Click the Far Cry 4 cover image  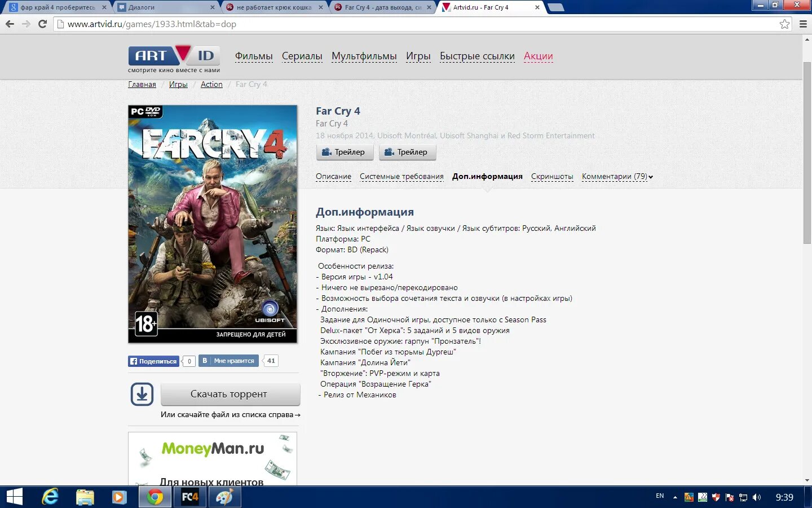point(213,224)
